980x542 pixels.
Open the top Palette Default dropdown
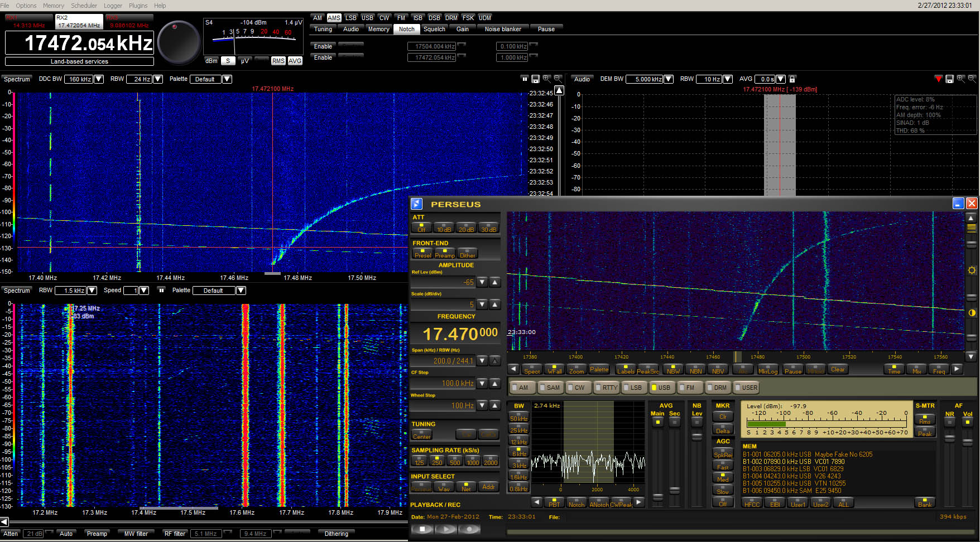[227, 79]
